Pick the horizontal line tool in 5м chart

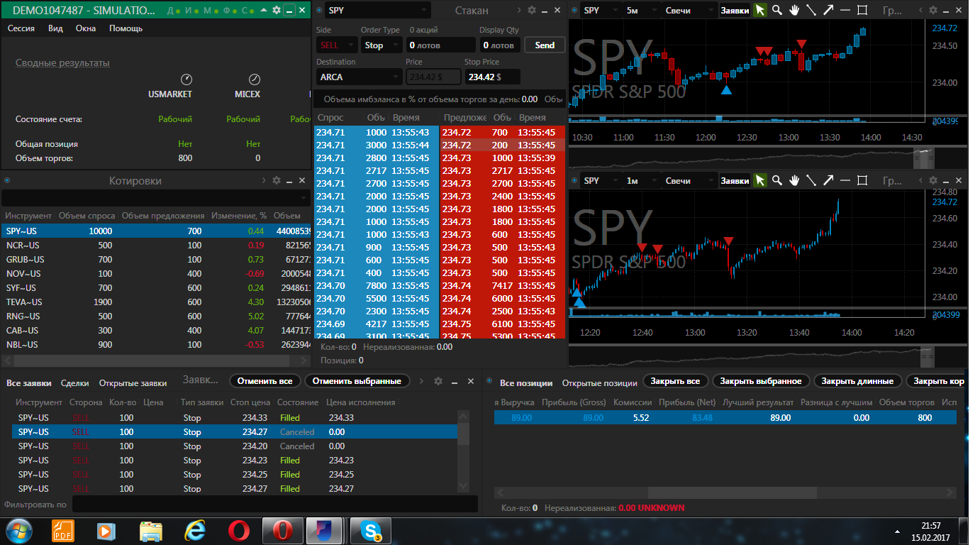(x=845, y=10)
